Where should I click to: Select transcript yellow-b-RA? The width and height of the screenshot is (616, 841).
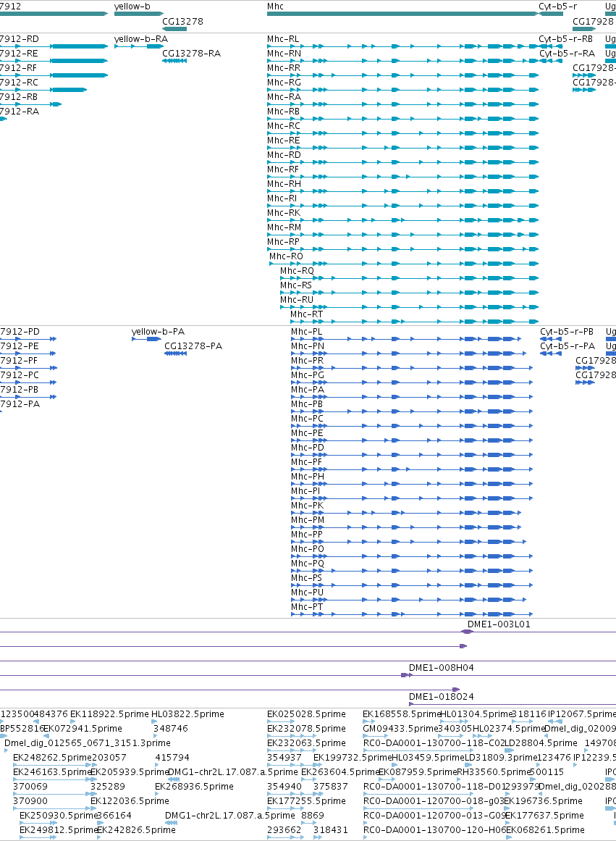[141, 39]
